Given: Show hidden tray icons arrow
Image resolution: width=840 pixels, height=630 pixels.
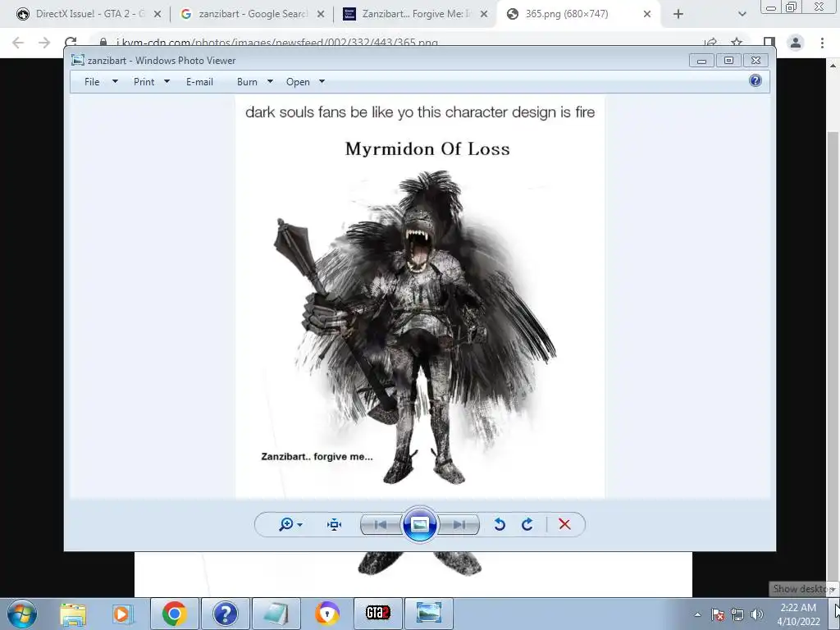Looking at the screenshot, I should (697, 614).
